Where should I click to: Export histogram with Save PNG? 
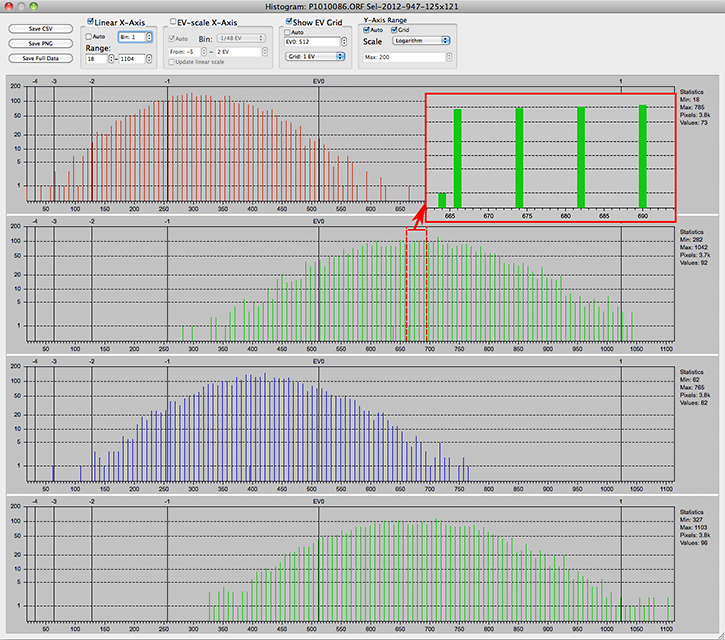point(41,43)
